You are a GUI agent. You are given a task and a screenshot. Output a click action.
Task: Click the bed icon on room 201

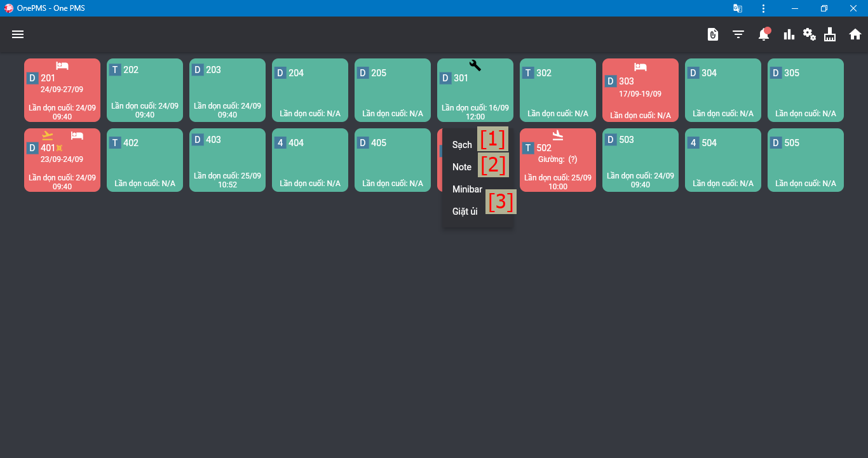(62, 65)
